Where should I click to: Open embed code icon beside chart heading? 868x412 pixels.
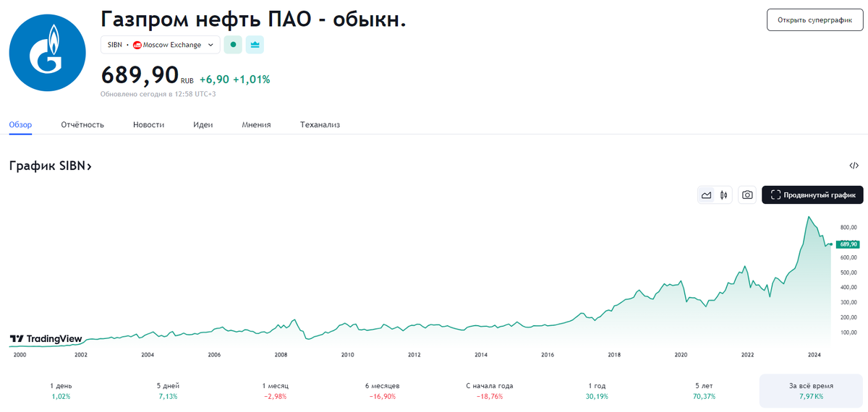[854, 166]
